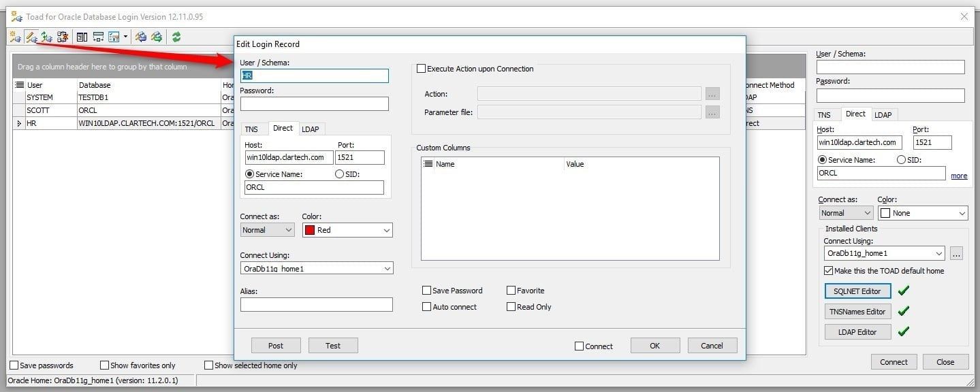
Task: Switch to LDAP tab in Edit Login Record
Action: pos(310,129)
